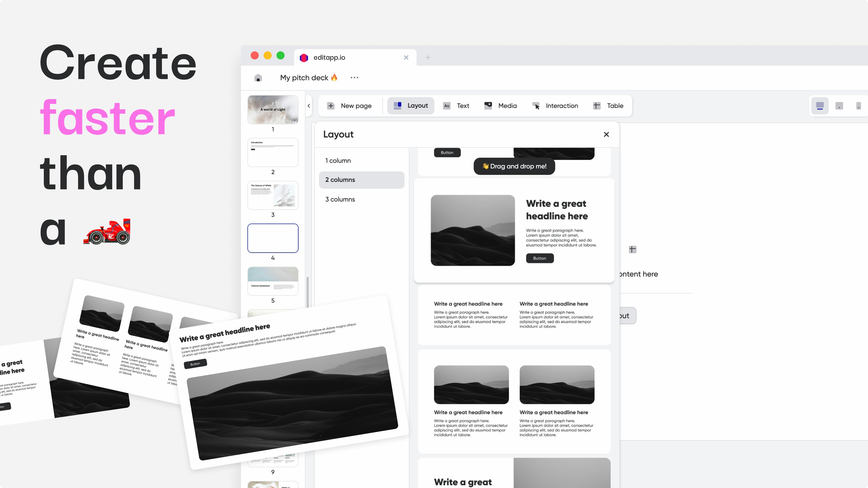
Task: Go to the home icon
Action: 258,78
